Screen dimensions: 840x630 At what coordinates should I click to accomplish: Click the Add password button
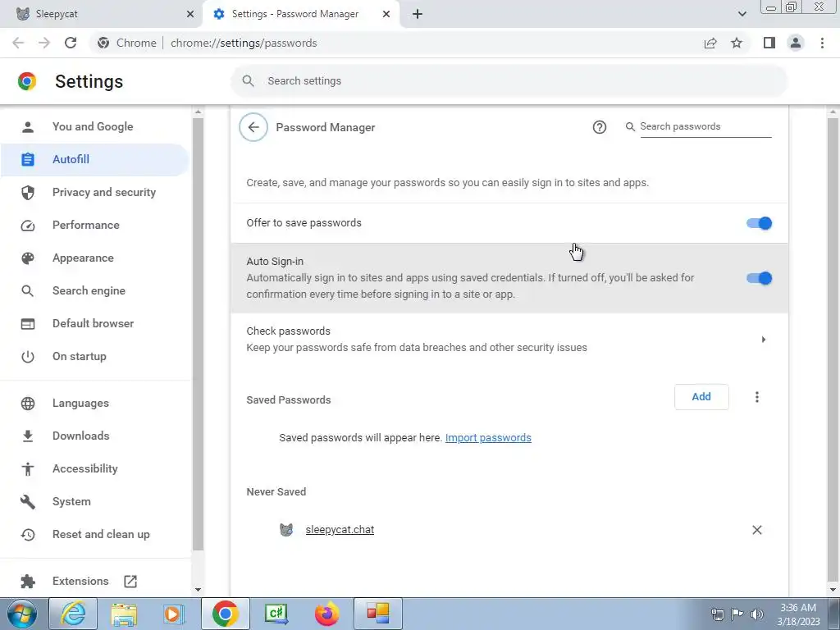tap(701, 397)
